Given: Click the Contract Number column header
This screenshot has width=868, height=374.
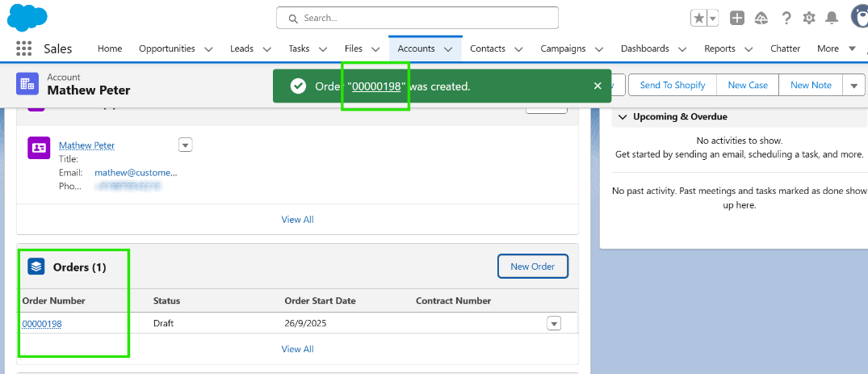Looking at the screenshot, I should tap(453, 300).
